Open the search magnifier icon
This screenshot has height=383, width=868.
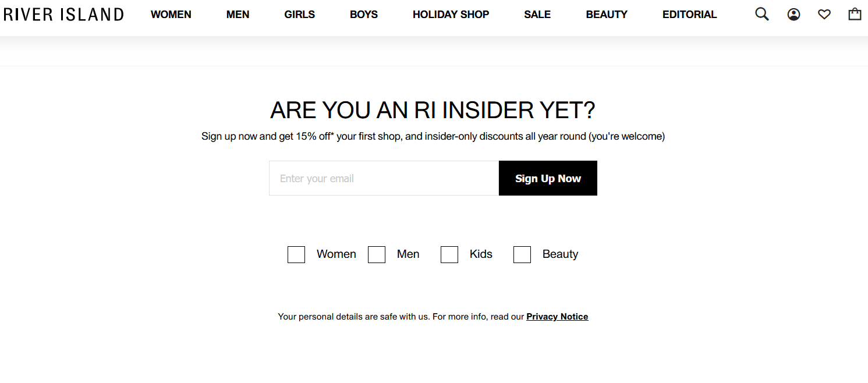(x=761, y=14)
